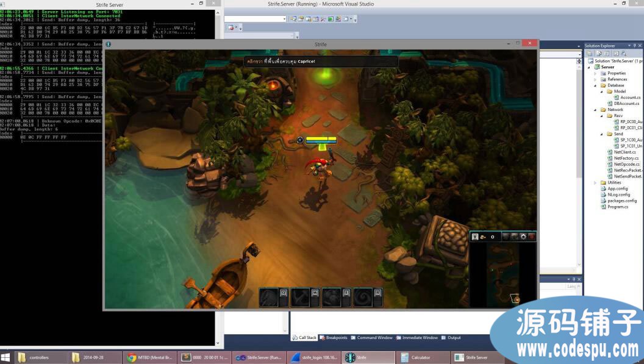
Task: Expand the Properties node
Action: point(596,73)
